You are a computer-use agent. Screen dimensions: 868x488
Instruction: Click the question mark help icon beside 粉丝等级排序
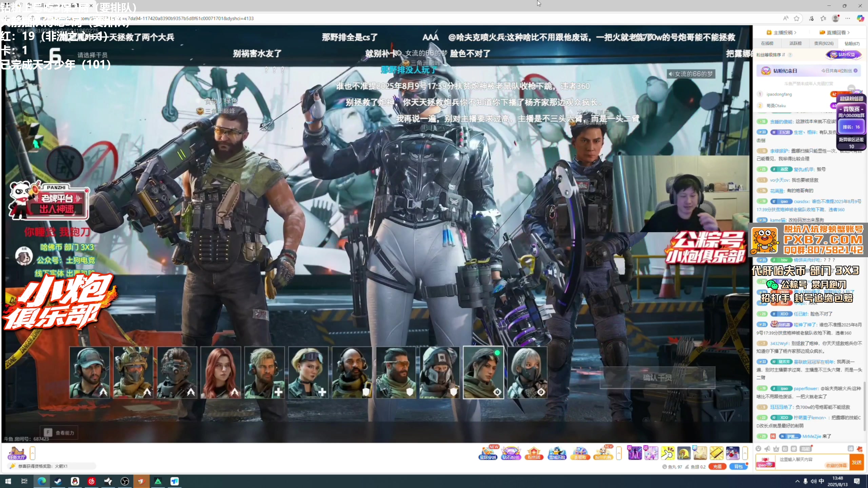coord(790,55)
